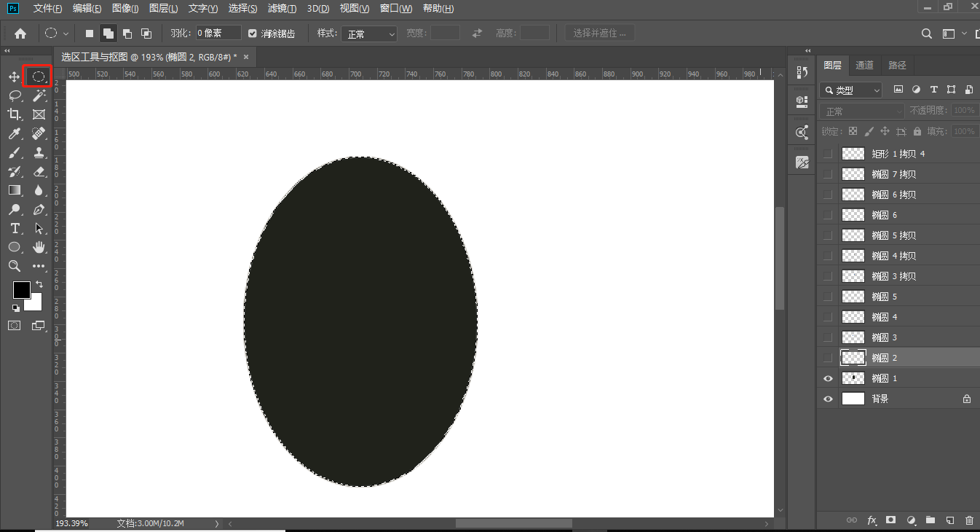The height and width of the screenshot is (532, 980).
Task: Hide the 椭圆 1 layer
Action: pos(827,378)
